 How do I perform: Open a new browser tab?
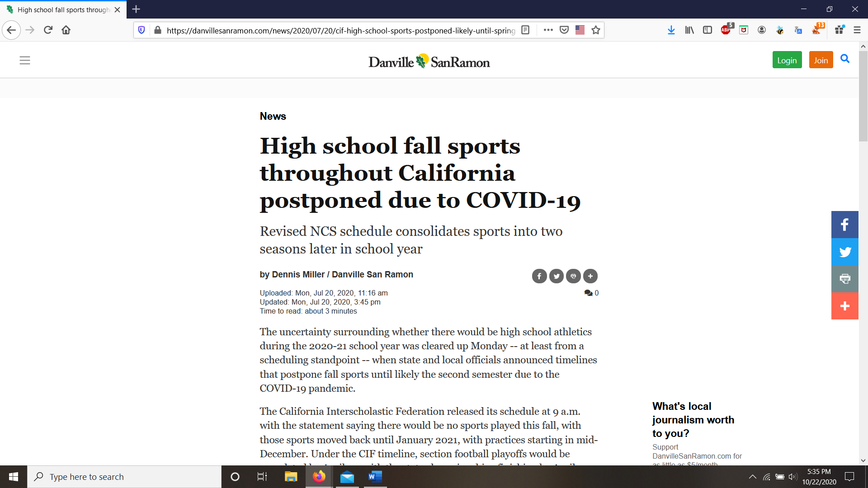pos(136,9)
